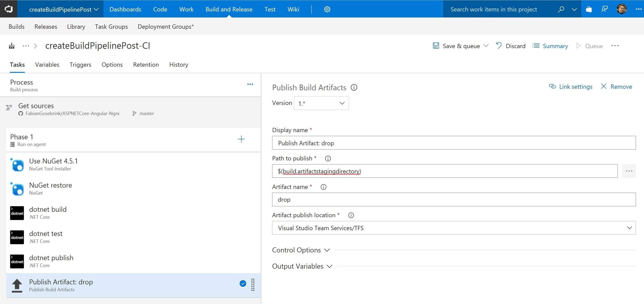Show info for Artifact name
The height and width of the screenshot is (304, 644).
[323, 187]
